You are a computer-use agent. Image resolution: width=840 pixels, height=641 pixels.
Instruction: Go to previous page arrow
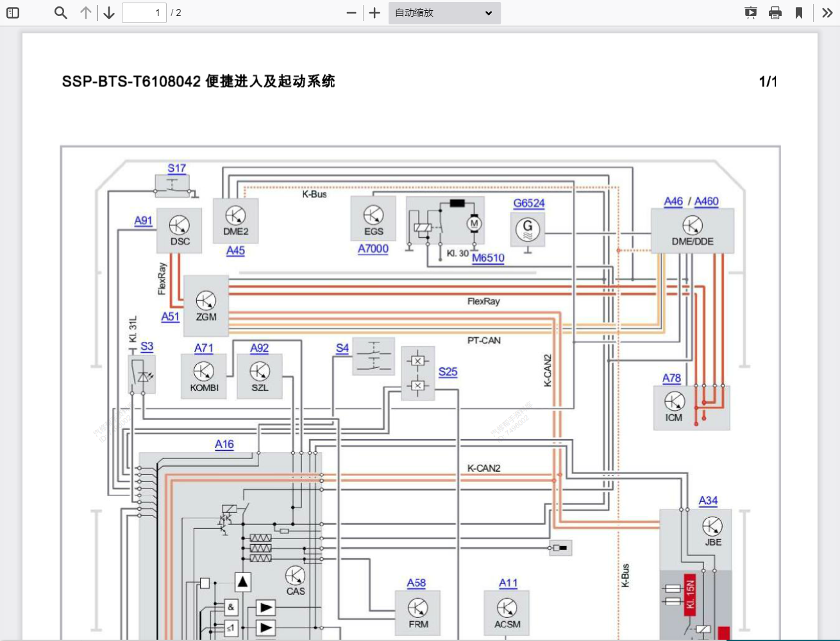[86, 13]
